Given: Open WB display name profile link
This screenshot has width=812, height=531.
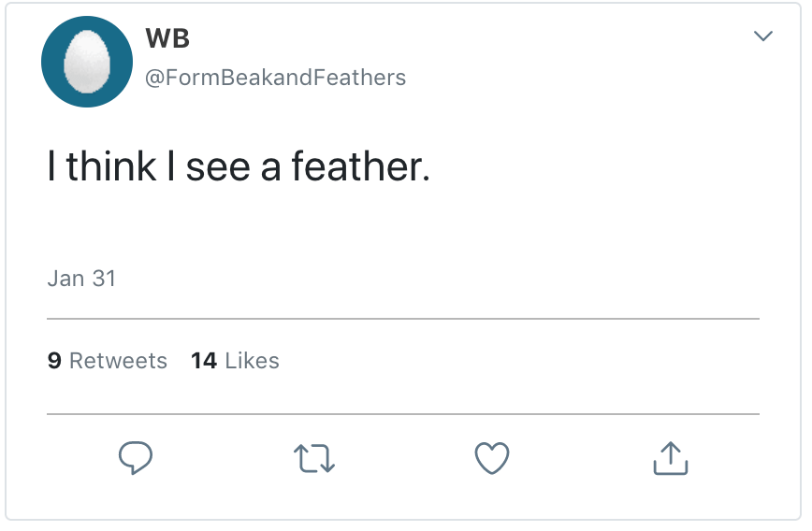Looking at the screenshot, I should [x=168, y=39].
